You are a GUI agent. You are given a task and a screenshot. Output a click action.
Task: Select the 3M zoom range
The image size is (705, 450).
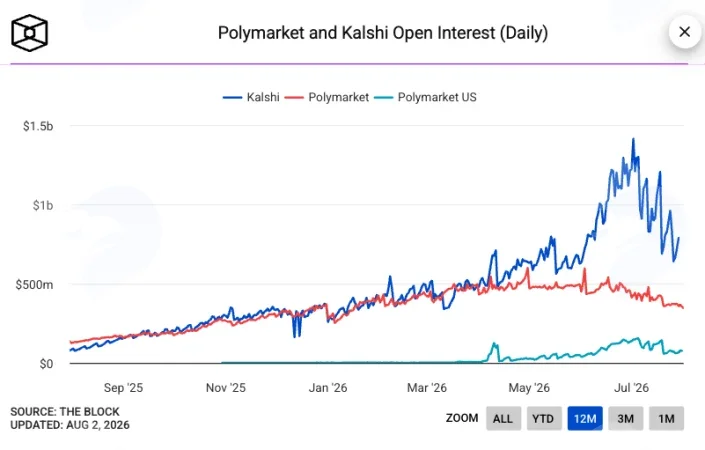point(625,419)
